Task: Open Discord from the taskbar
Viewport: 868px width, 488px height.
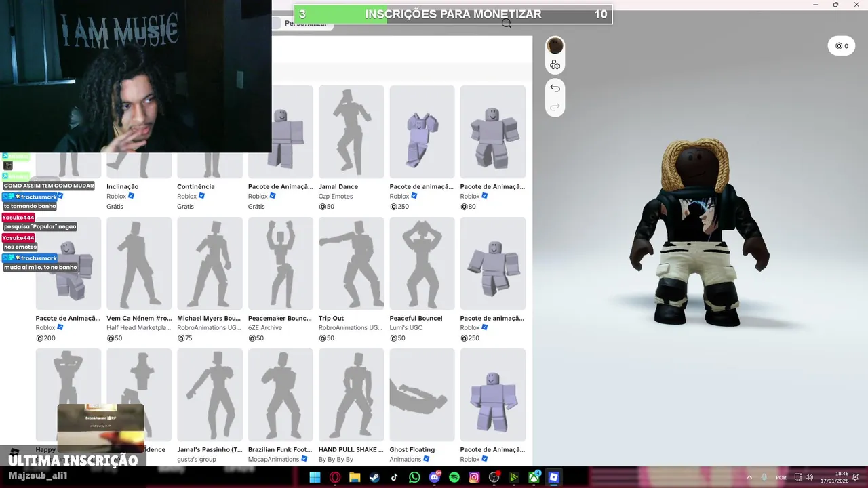Action: click(x=435, y=477)
